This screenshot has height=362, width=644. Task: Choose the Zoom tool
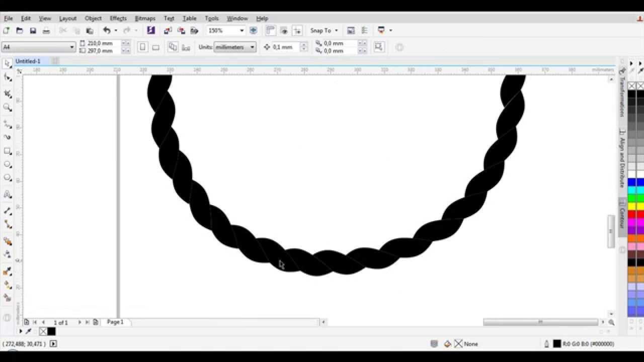coord(7,108)
